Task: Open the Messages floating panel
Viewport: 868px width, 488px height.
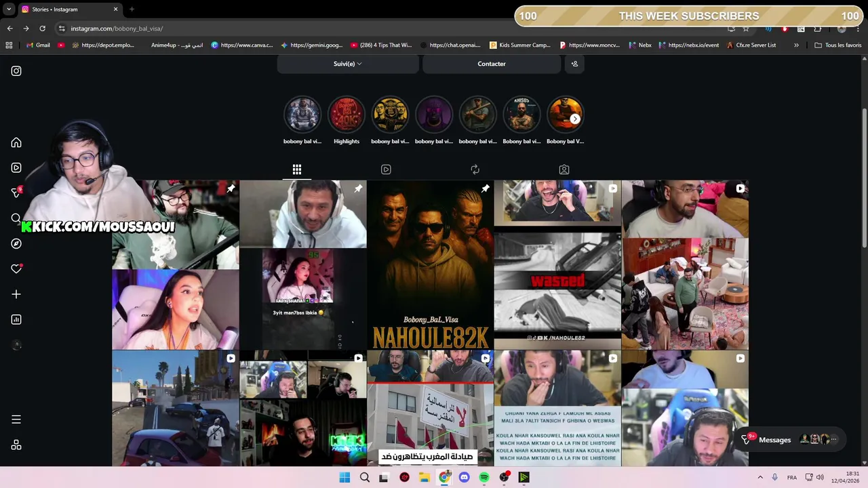Action: pos(791,440)
